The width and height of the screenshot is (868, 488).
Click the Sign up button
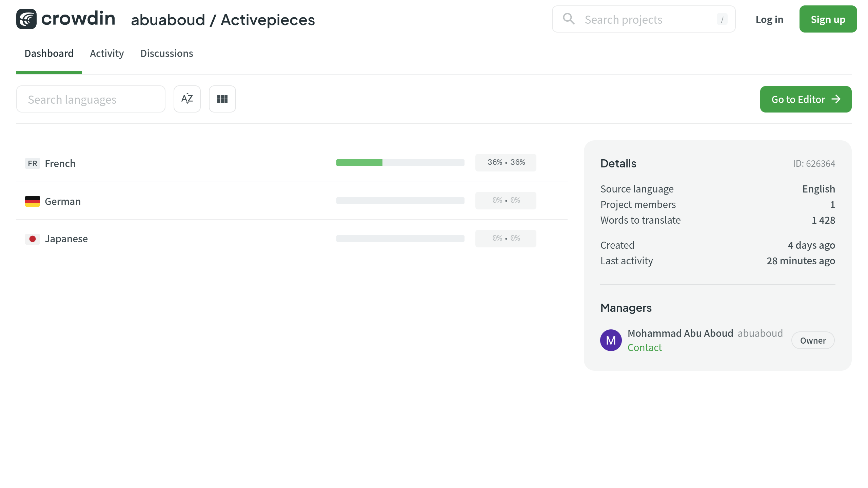(828, 19)
